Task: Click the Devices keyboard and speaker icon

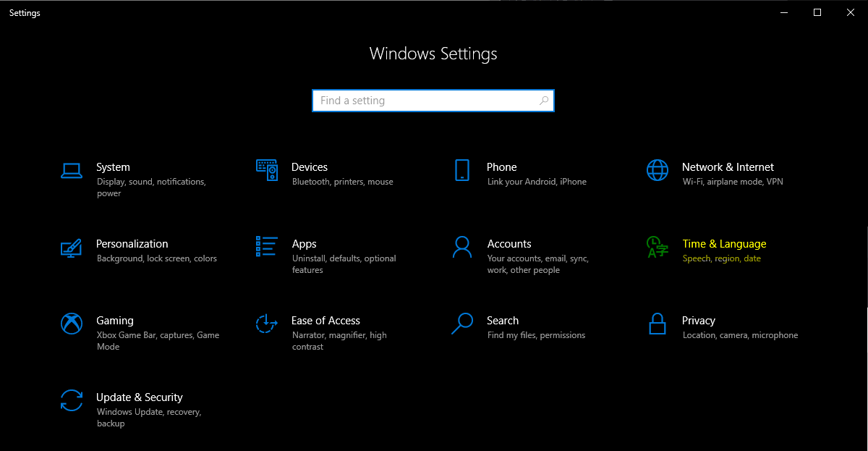Action: tap(267, 170)
